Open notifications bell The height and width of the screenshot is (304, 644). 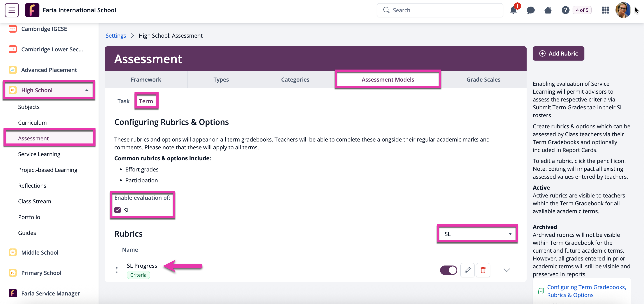513,10
